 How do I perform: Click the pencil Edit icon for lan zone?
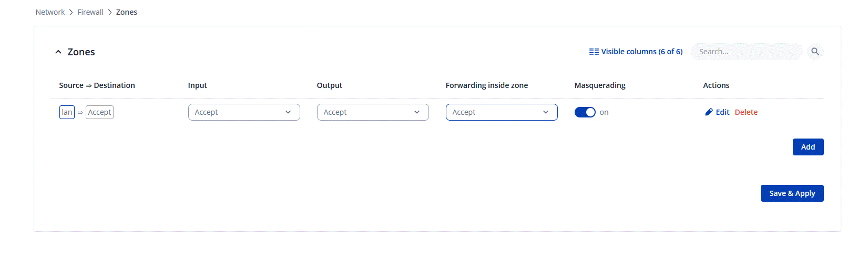(709, 112)
